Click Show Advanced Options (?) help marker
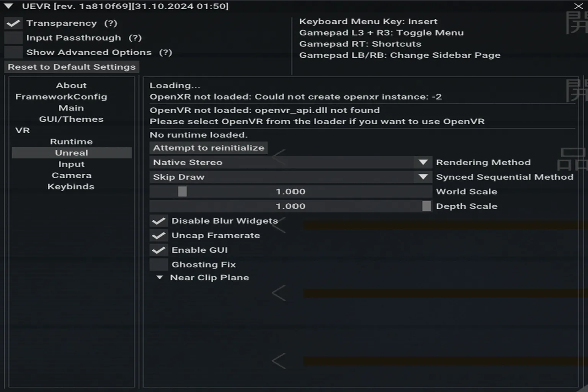The image size is (588, 392). tap(165, 52)
